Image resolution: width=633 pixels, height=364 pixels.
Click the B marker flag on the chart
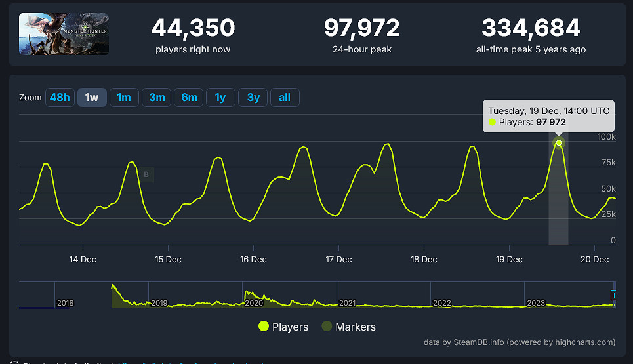(x=146, y=174)
